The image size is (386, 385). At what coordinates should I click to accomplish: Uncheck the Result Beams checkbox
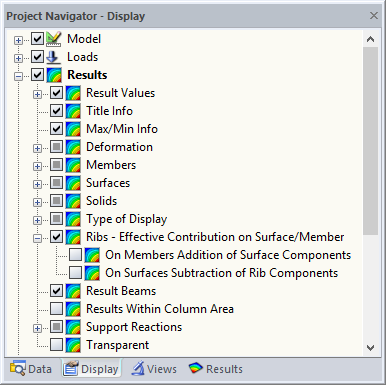56,291
